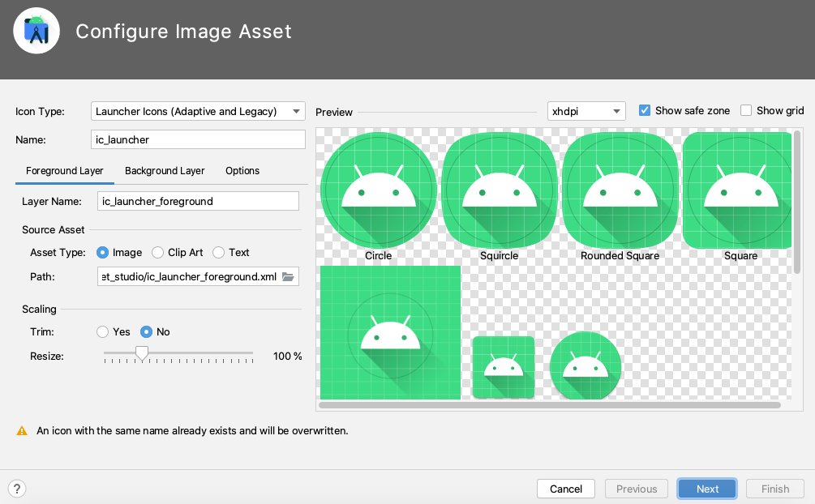Switch to Foreground Layer tab
The width and height of the screenshot is (815, 504).
click(64, 171)
